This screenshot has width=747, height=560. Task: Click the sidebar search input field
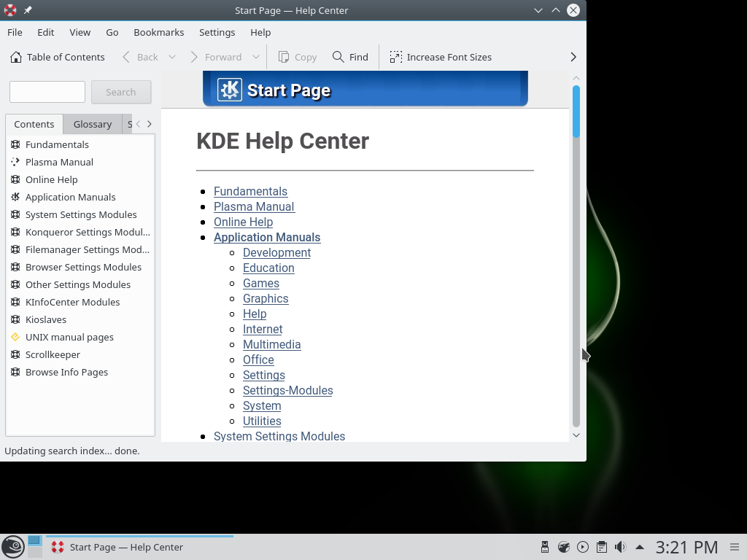pos(47,92)
